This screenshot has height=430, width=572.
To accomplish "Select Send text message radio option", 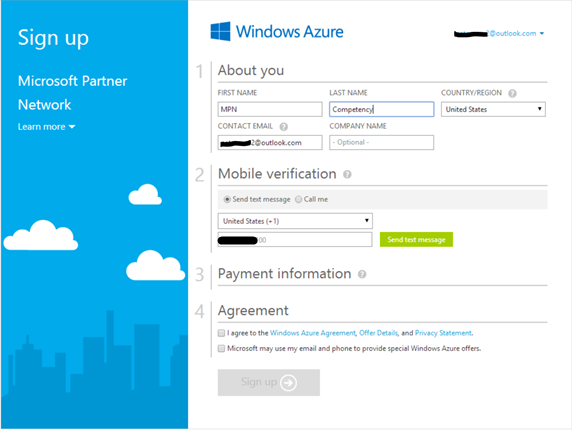I will (x=227, y=199).
